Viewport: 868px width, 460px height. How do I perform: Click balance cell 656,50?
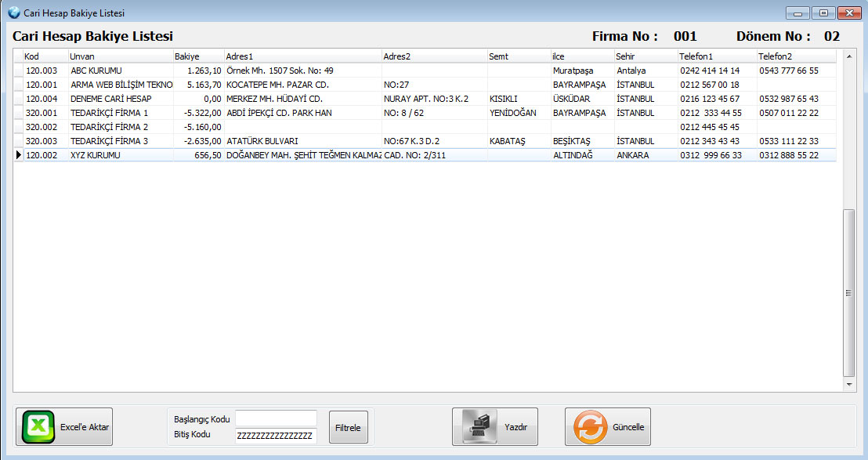[x=199, y=155]
